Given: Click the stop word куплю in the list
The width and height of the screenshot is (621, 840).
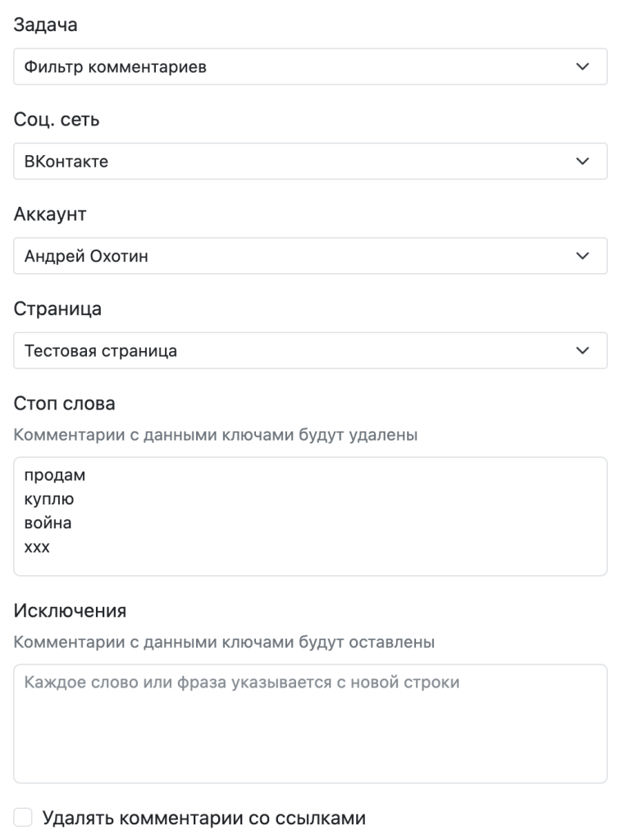Looking at the screenshot, I should [x=52, y=499].
